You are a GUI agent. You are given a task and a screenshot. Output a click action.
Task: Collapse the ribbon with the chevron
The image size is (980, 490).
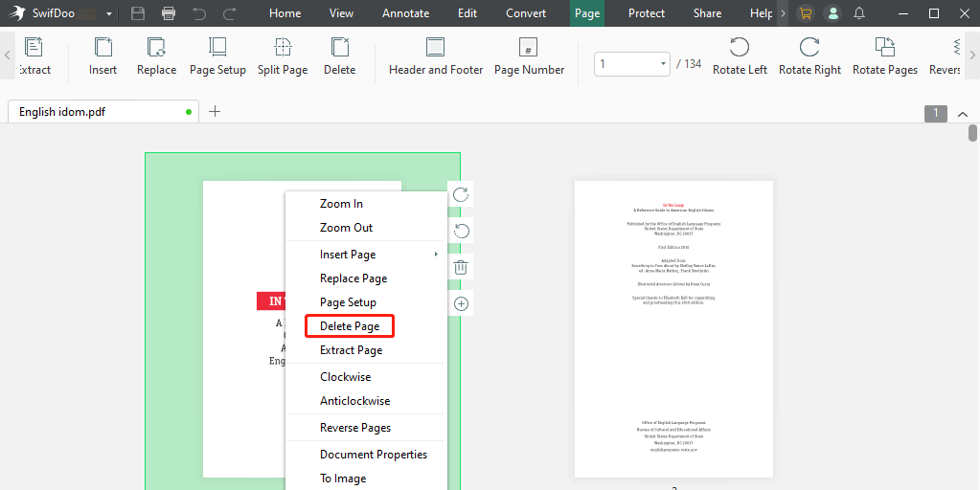(963, 114)
